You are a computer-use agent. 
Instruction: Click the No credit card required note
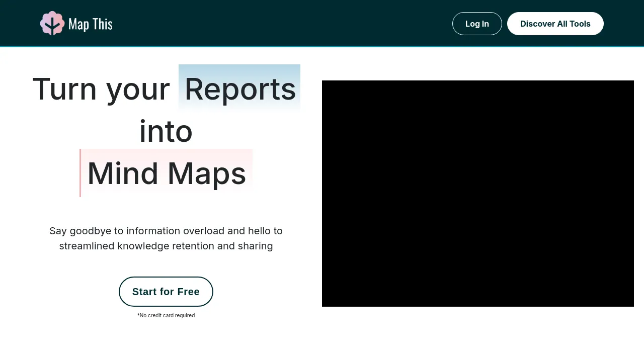[x=166, y=315]
